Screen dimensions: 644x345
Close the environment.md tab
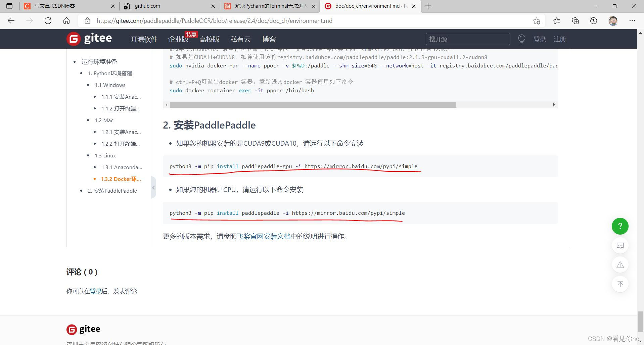click(x=414, y=6)
